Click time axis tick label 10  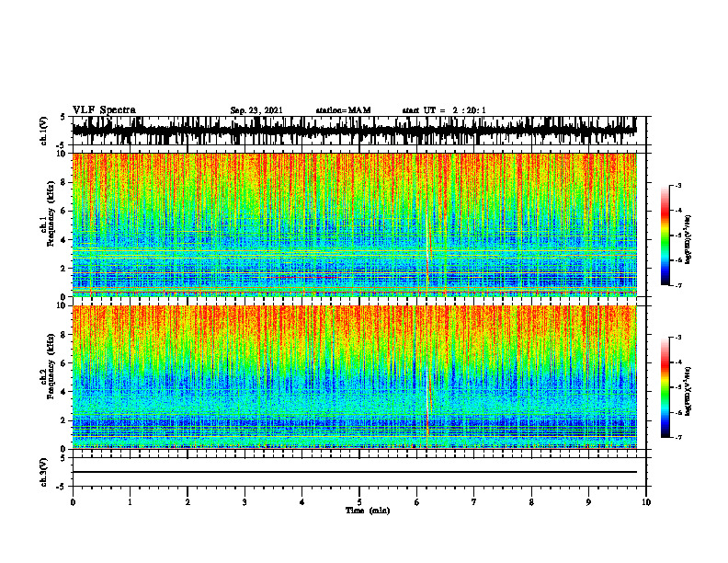click(x=646, y=502)
